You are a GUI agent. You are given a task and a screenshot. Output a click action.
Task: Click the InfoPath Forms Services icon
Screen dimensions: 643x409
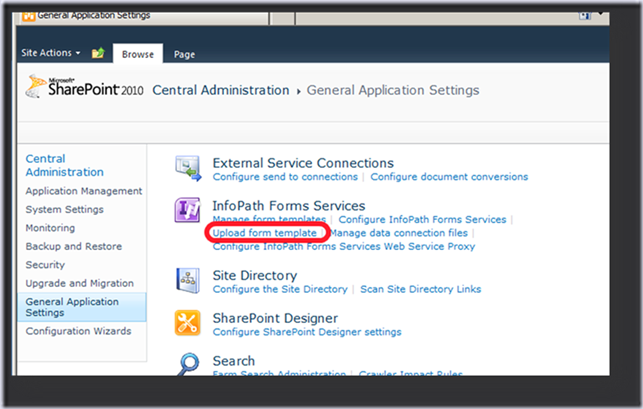pos(187,210)
